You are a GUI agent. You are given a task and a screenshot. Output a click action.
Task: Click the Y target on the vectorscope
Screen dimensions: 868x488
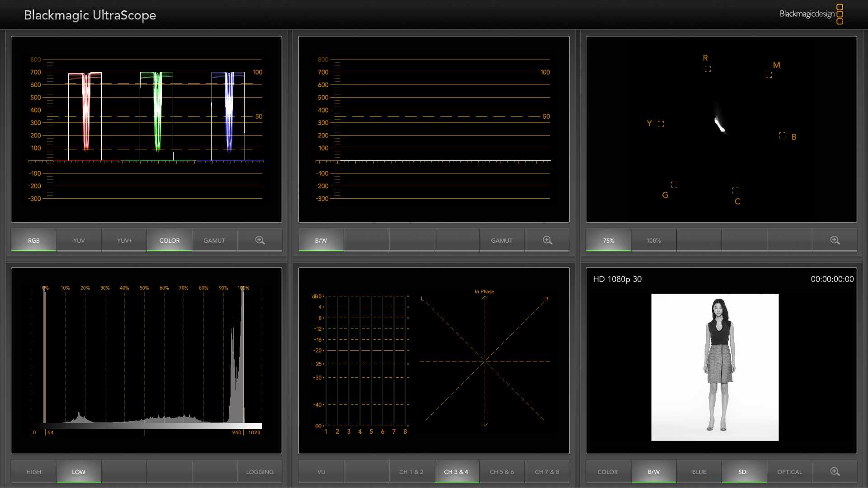coord(660,124)
